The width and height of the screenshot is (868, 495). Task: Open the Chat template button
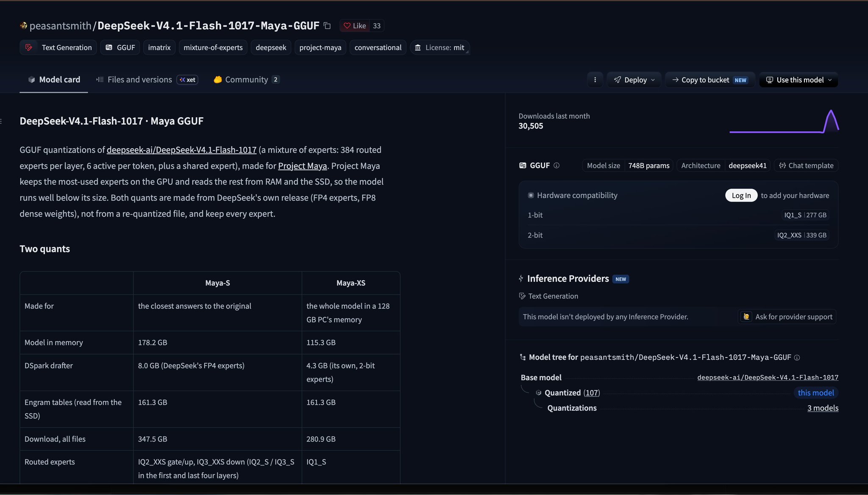click(x=806, y=166)
